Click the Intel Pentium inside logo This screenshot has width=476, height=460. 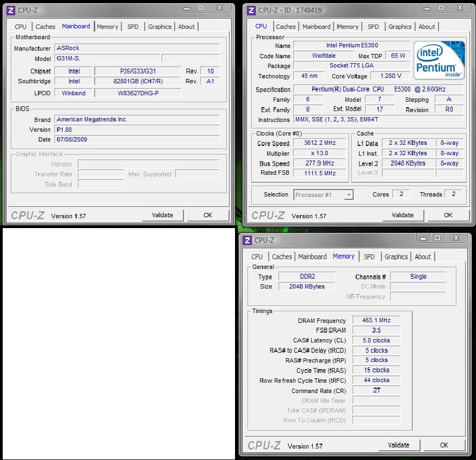[x=439, y=60]
